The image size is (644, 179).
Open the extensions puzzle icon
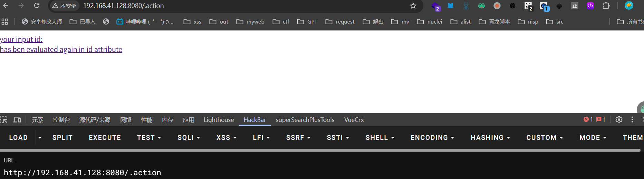point(606,6)
